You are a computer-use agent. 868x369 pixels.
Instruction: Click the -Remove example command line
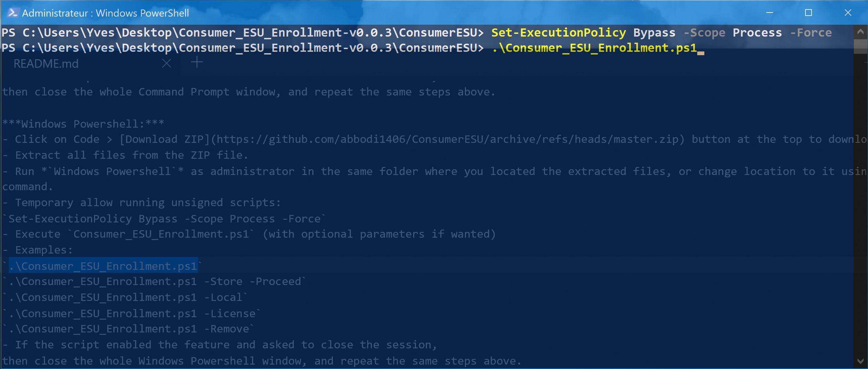click(128, 329)
